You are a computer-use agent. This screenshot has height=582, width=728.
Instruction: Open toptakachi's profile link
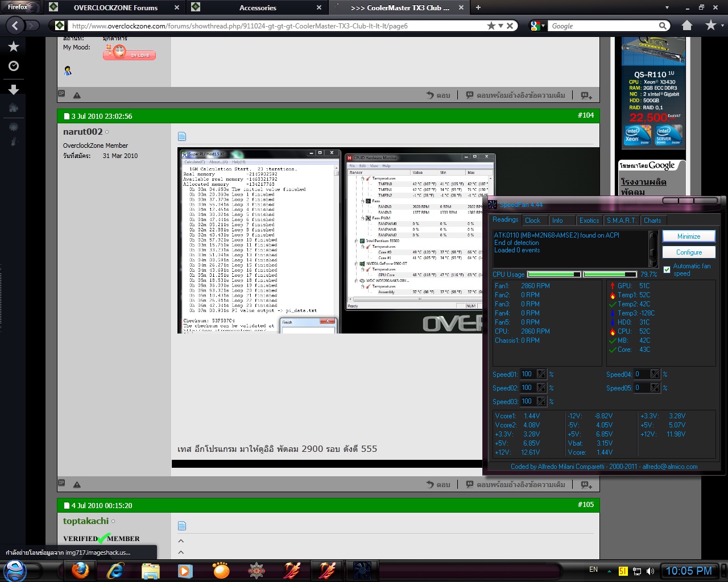[x=86, y=521]
